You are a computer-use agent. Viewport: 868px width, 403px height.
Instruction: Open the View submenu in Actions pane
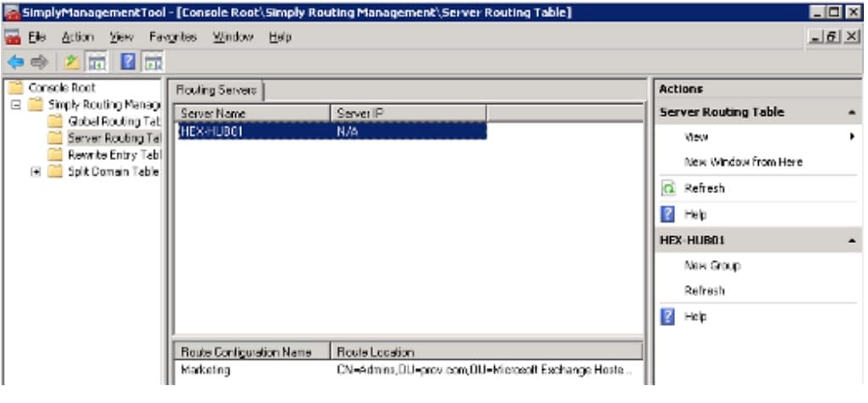pyautogui.click(x=852, y=136)
